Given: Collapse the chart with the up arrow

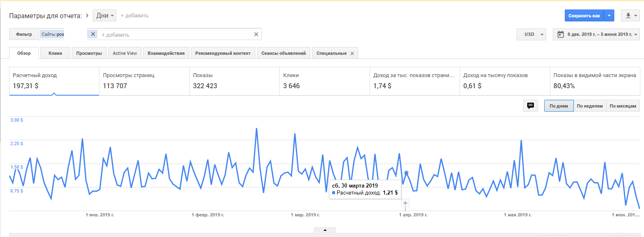Looking at the screenshot, I should pos(325,230).
